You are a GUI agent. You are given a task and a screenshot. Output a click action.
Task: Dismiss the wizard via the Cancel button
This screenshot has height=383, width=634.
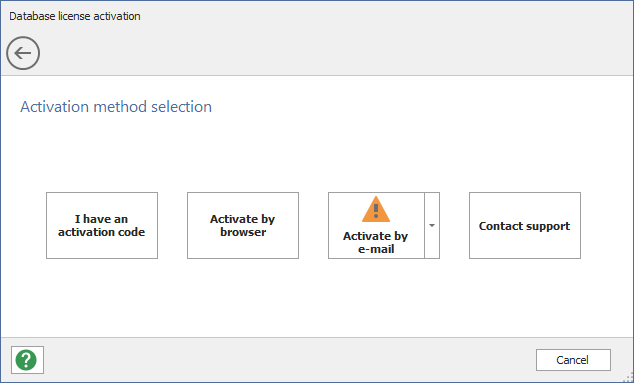click(573, 360)
